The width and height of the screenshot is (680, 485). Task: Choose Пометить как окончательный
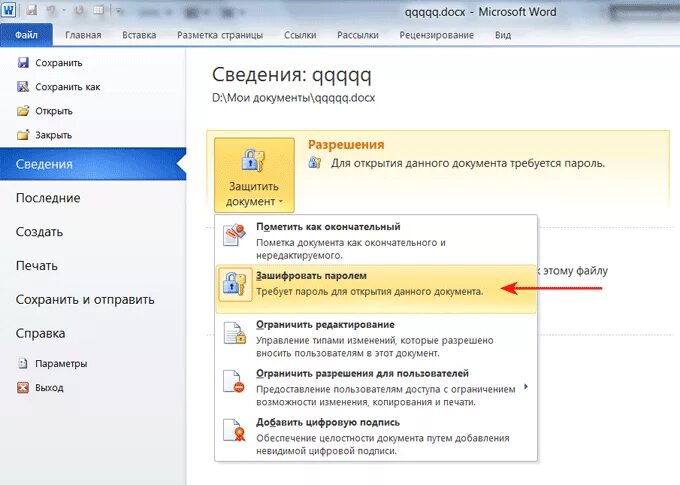376,240
